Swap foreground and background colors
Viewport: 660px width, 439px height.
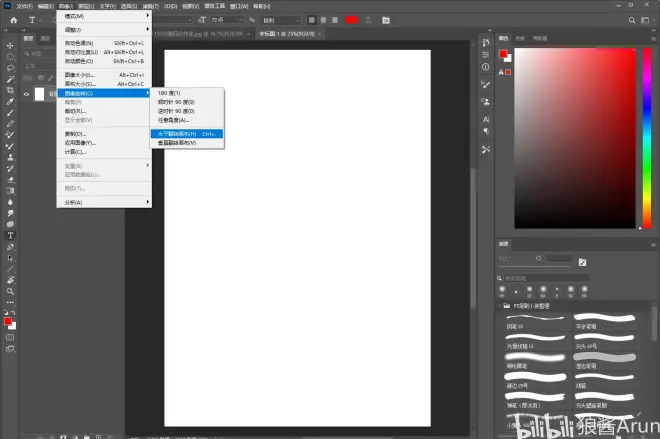pos(14,314)
